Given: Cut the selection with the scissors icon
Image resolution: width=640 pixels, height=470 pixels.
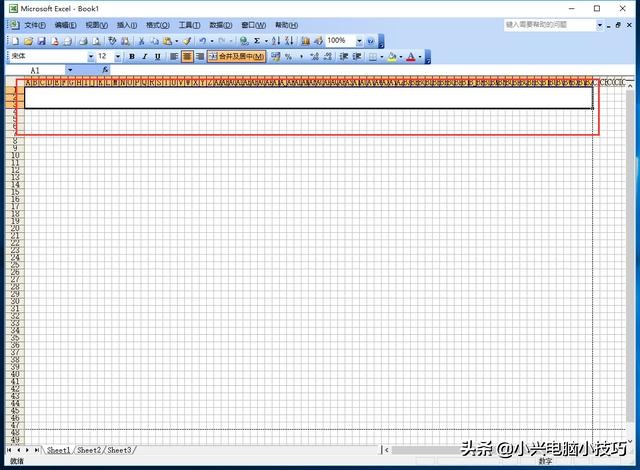Looking at the screenshot, I should click(x=141, y=41).
